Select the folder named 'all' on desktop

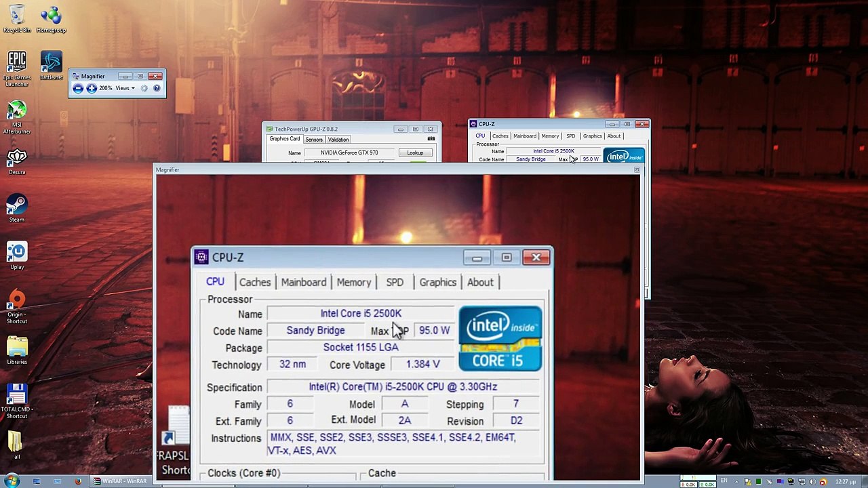click(17, 446)
